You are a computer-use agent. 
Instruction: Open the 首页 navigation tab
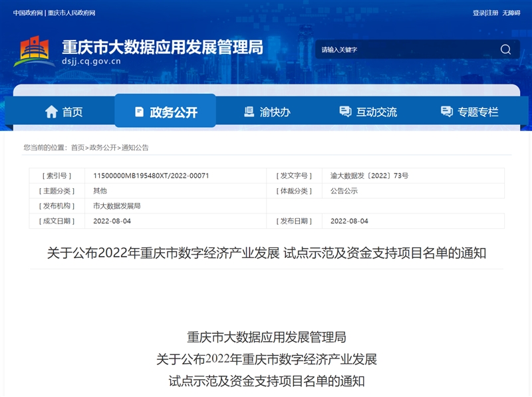point(64,112)
